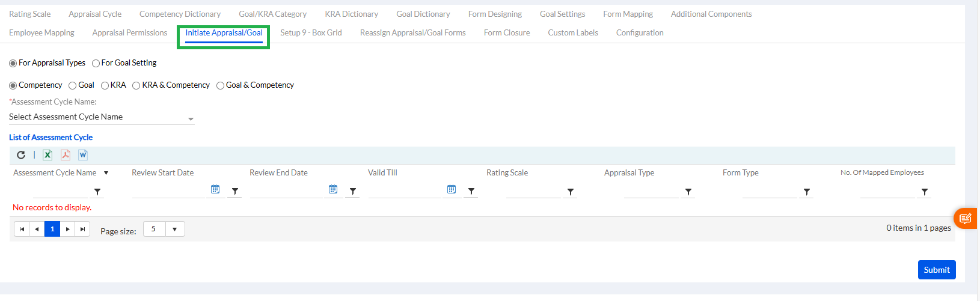Select the For Goal Setting radio button
The width and height of the screenshot is (980, 301).
point(96,63)
